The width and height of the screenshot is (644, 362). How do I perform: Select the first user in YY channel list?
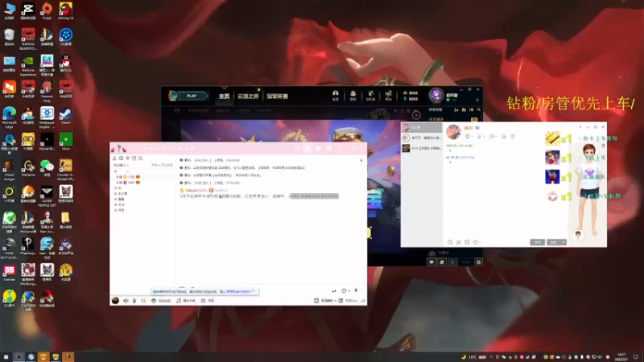point(130,177)
